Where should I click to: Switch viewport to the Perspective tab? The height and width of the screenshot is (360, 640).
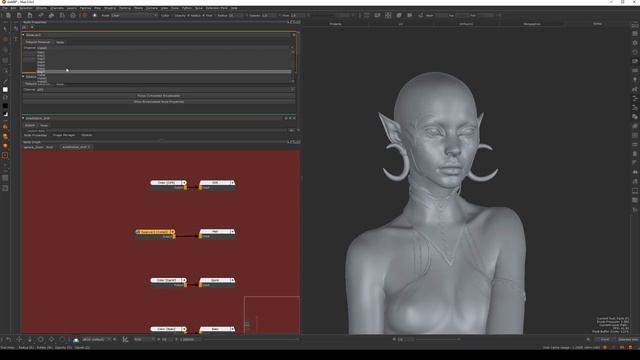click(531, 24)
